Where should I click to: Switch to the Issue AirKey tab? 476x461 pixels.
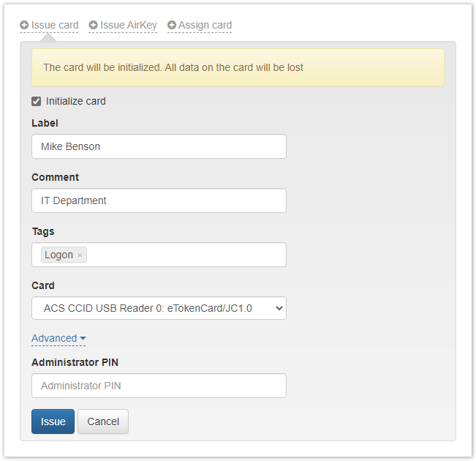[128, 25]
